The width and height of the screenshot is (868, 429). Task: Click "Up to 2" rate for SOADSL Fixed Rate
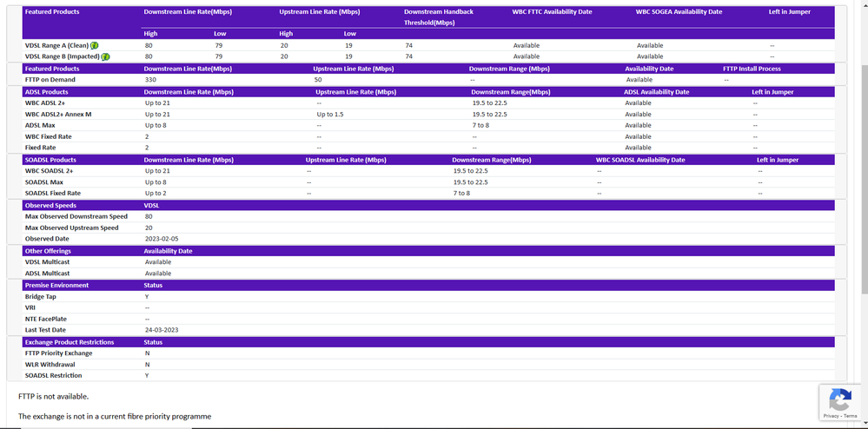point(156,193)
